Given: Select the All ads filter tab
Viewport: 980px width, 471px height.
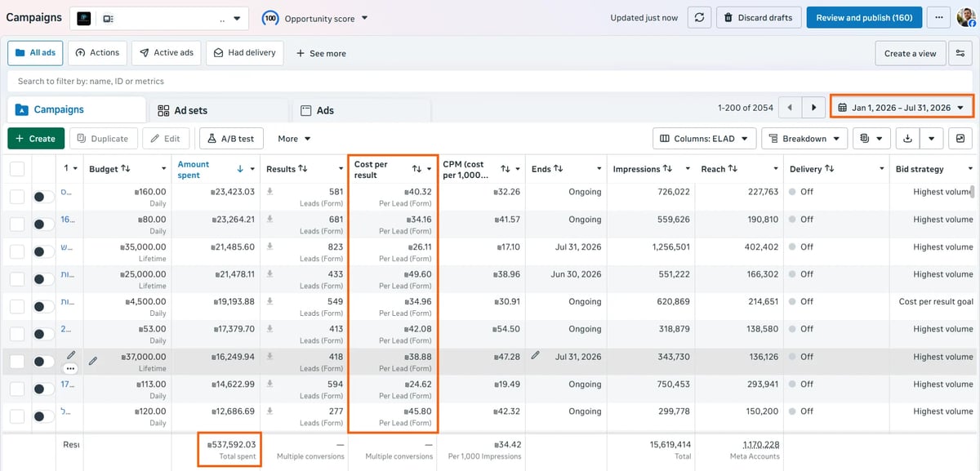Looking at the screenshot, I should click(35, 53).
